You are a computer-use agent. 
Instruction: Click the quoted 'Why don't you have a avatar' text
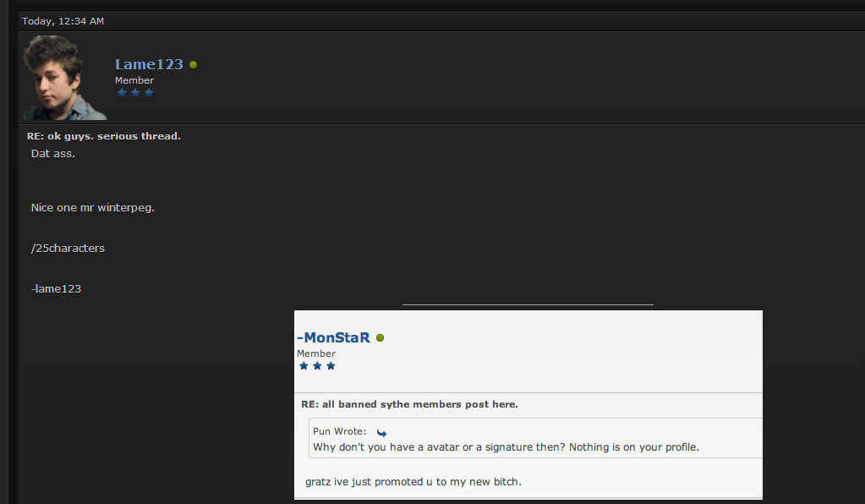506,447
